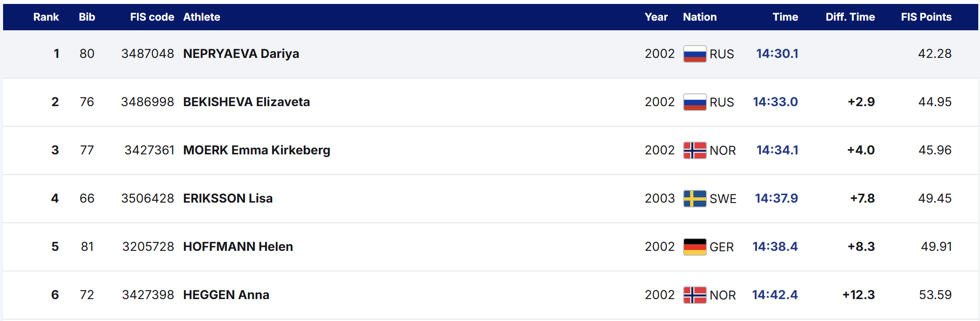Click FIS code 3427398
The width and height of the screenshot is (980, 321).
148,295
